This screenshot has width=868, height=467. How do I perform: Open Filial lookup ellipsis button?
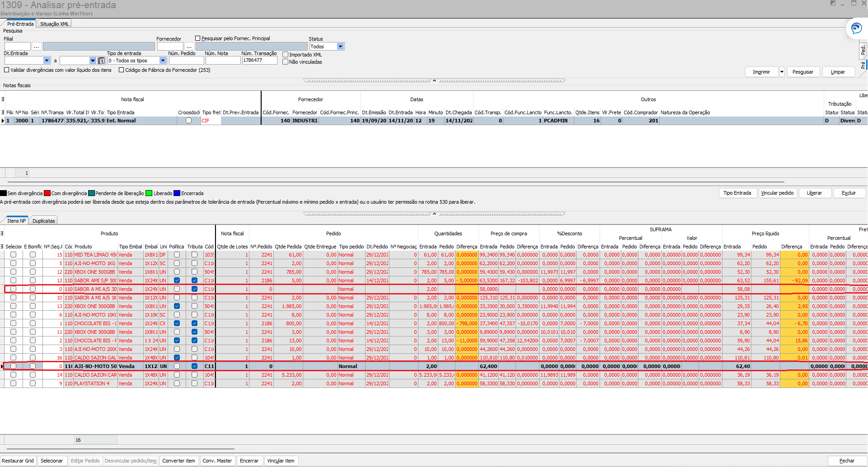coord(37,47)
